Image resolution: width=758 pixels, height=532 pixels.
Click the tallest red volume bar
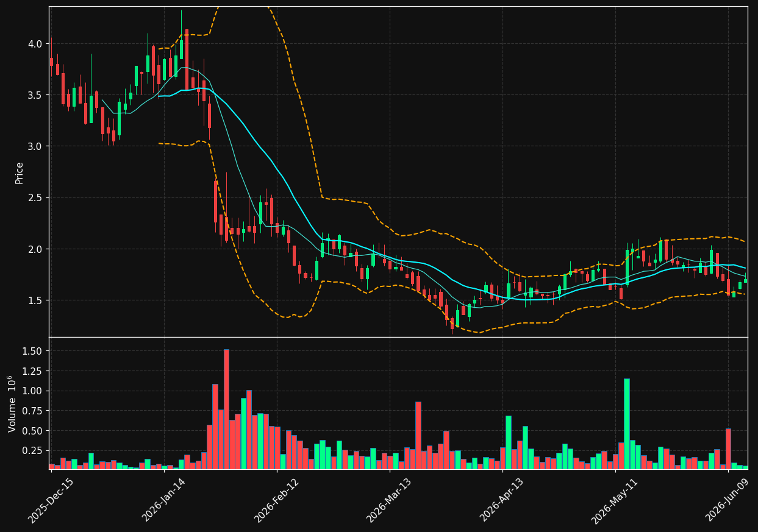[x=226, y=409]
